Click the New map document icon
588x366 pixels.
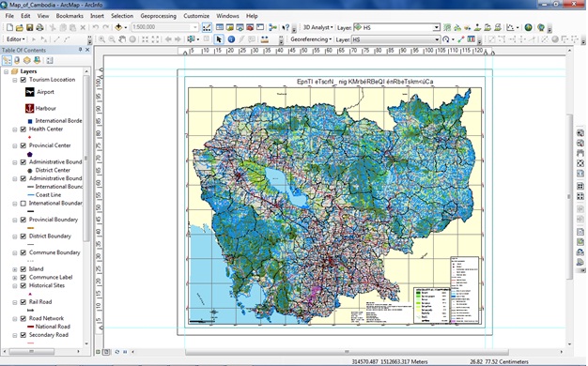(9, 27)
